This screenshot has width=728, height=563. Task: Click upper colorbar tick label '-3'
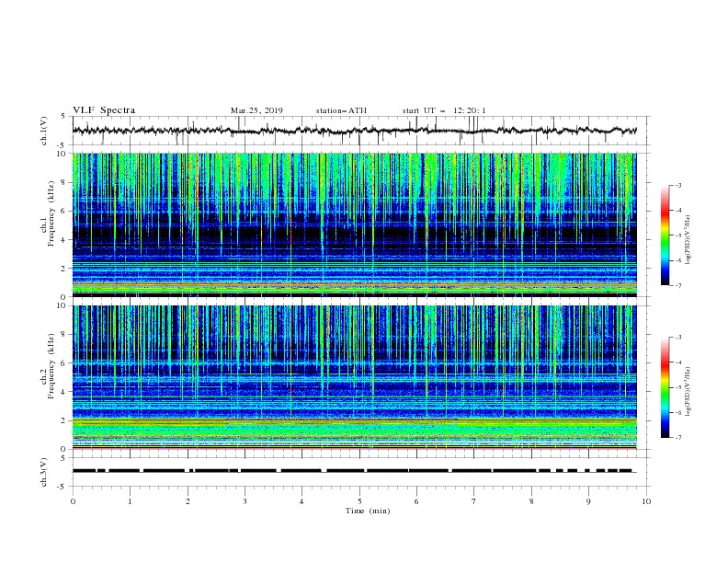[677, 185]
